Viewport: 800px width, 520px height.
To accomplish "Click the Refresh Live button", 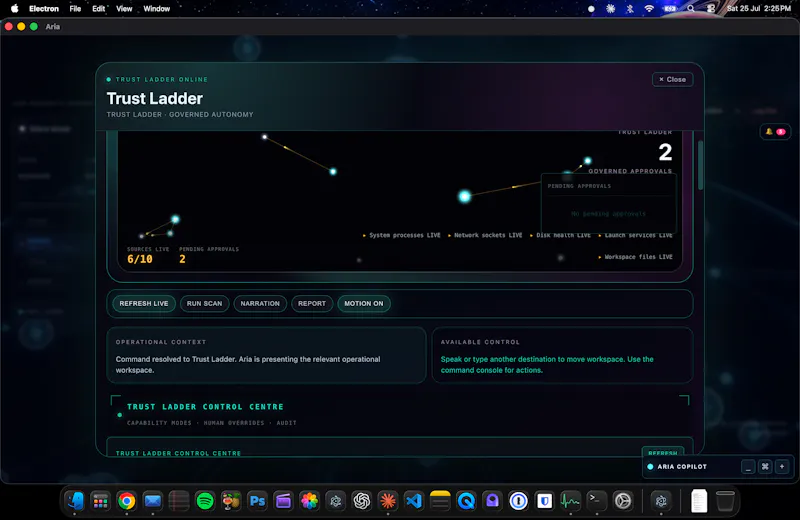I will point(144,304).
